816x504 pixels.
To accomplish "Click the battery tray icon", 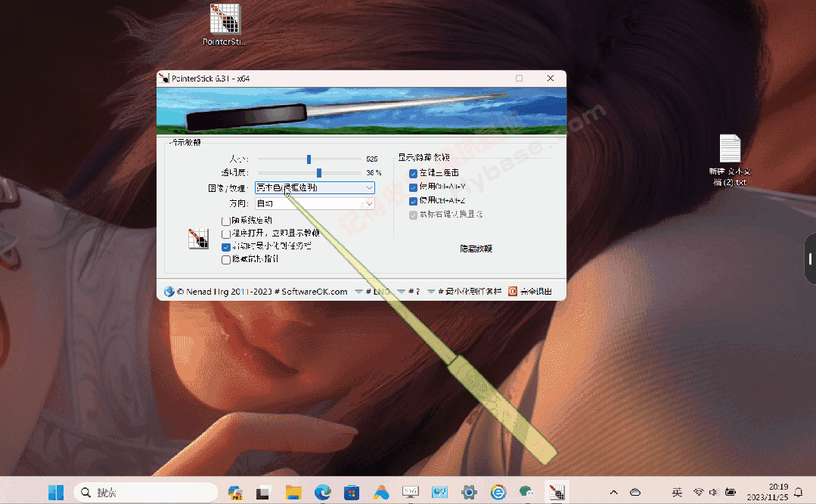I will tap(730, 492).
